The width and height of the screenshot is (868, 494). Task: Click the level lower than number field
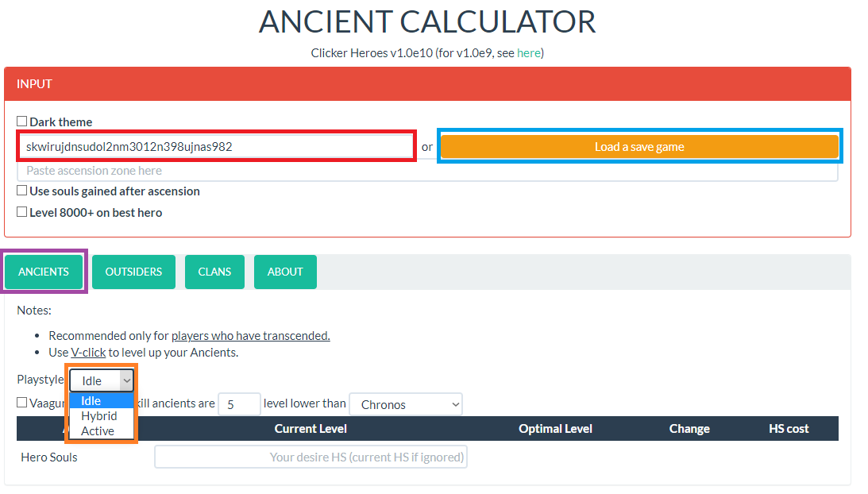(x=238, y=404)
